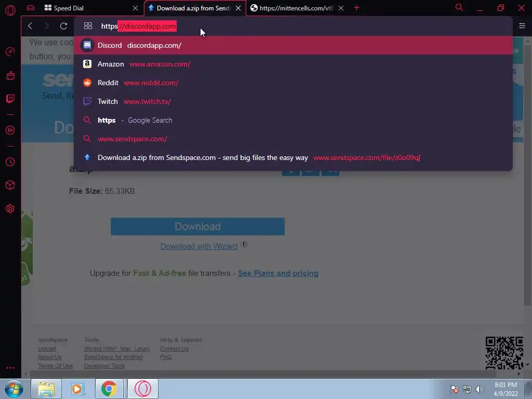The width and height of the screenshot is (532, 399).
Task: Open File Explorer from the taskbar
Action: tap(46, 389)
